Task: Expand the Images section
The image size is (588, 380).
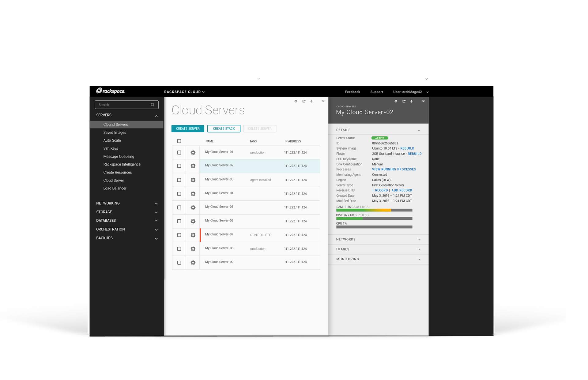Action: click(x=419, y=249)
